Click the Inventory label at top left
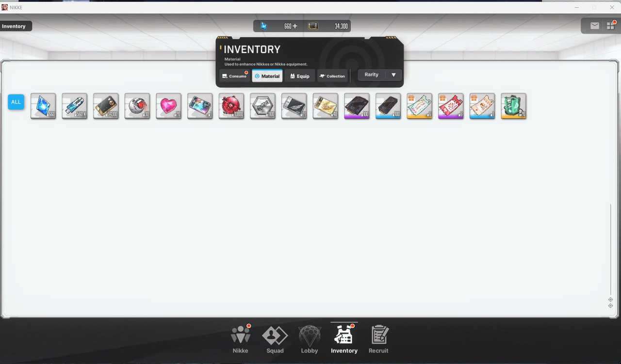 (x=14, y=26)
